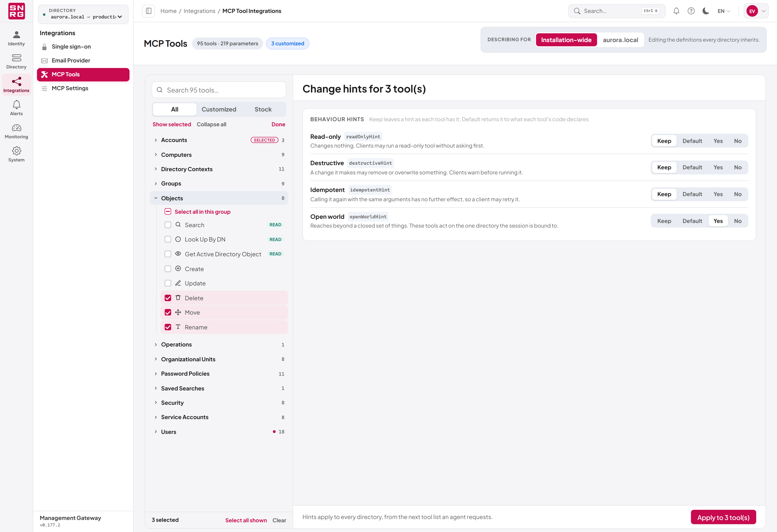Image resolution: width=777 pixels, height=532 pixels.
Task: Check the Create tool checkbox
Action: (168, 269)
